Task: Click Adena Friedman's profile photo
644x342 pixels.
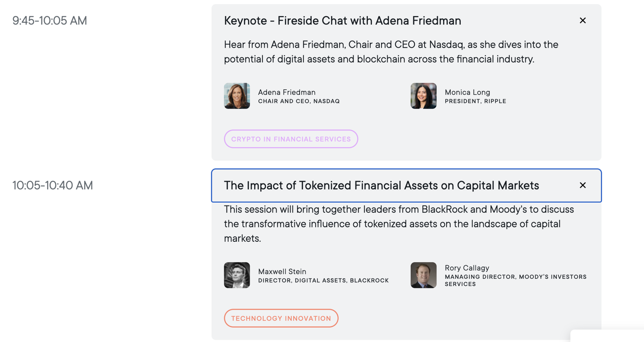Action: 237,96
